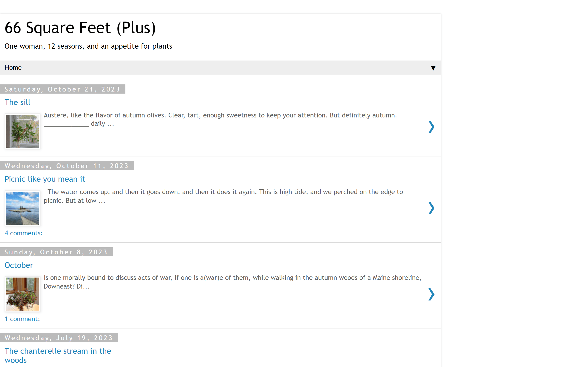Click the Saturday, October 21, 2023 date header

[x=62, y=89]
